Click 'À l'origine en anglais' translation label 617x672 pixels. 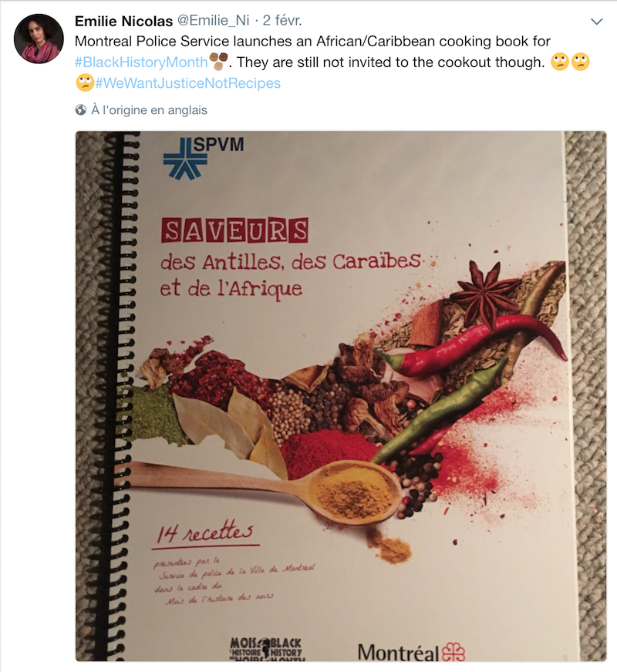pyautogui.click(x=149, y=110)
